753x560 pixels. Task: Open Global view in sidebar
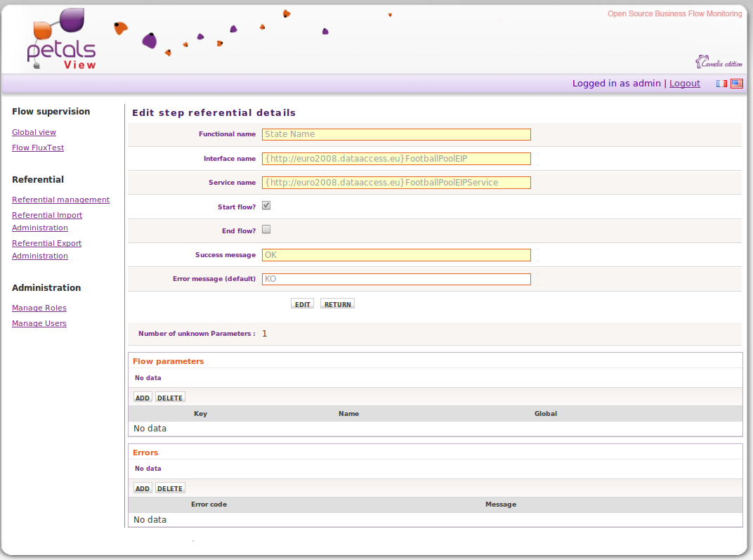click(34, 132)
